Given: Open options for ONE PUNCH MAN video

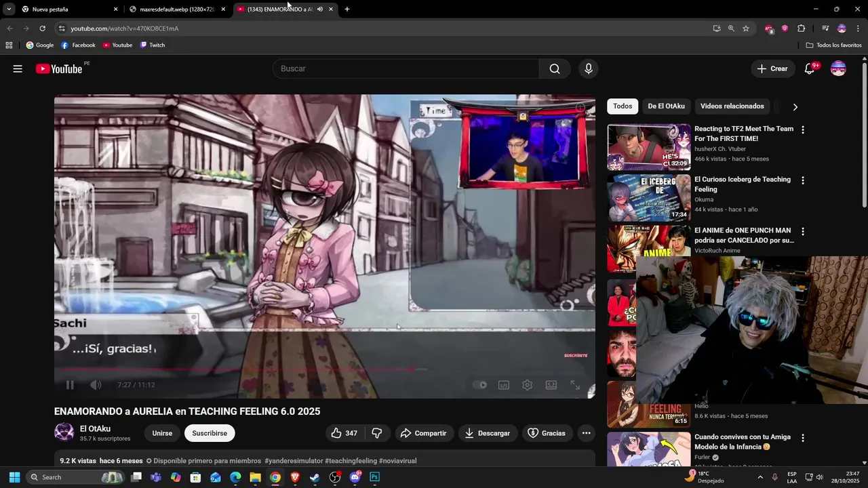Looking at the screenshot, I should click(x=803, y=231).
